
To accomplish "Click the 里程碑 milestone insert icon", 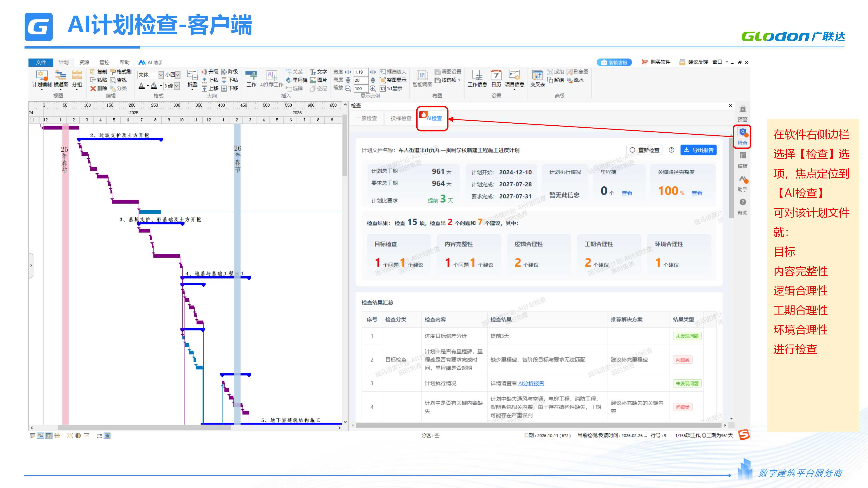I will point(289,80).
